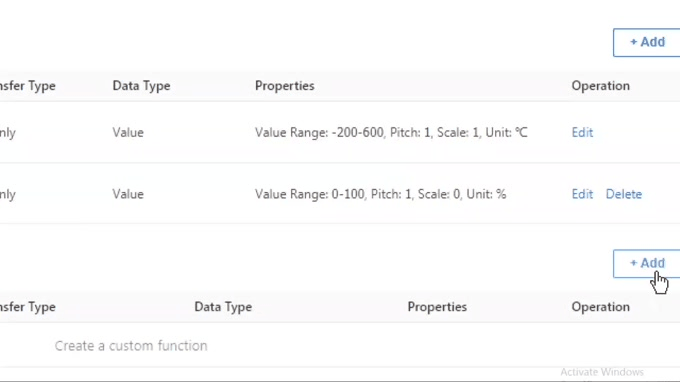Edit the -200-600 °C value range row
The width and height of the screenshot is (680, 382).
(x=582, y=133)
